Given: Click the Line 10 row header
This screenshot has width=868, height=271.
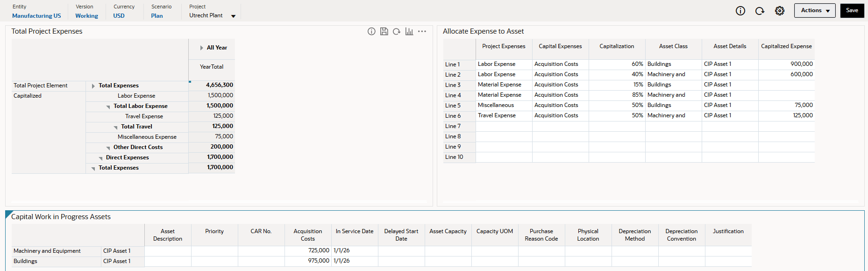Looking at the screenshot, I should point(459,157).
